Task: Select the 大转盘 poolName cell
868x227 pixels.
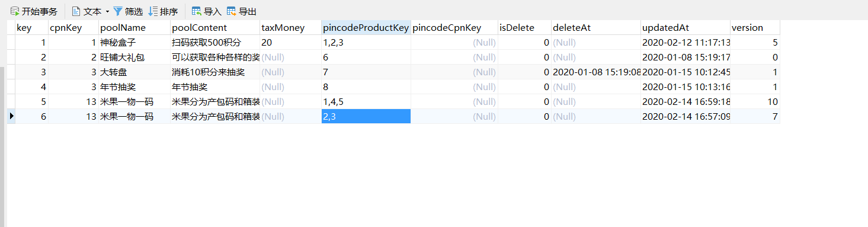Action: [134, 72]
